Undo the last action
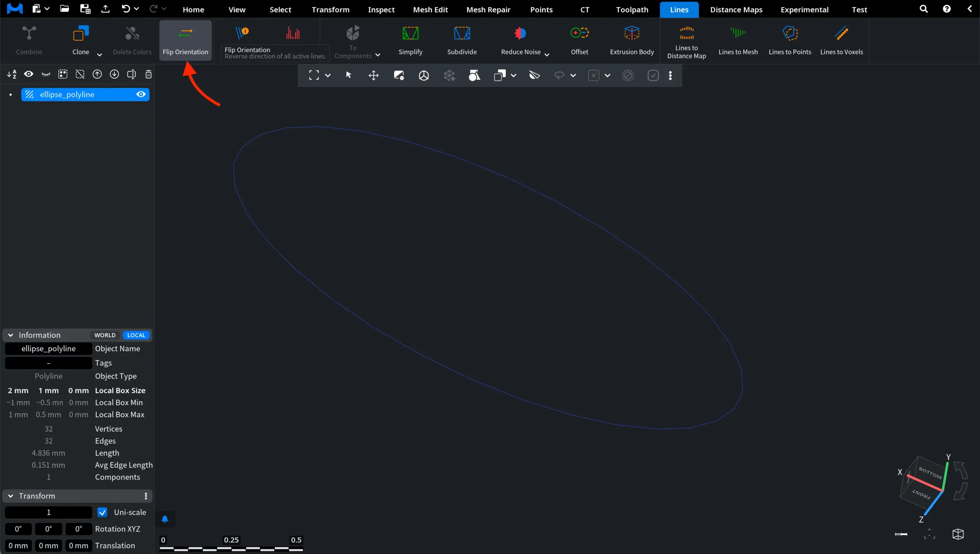 click(126, 8)
